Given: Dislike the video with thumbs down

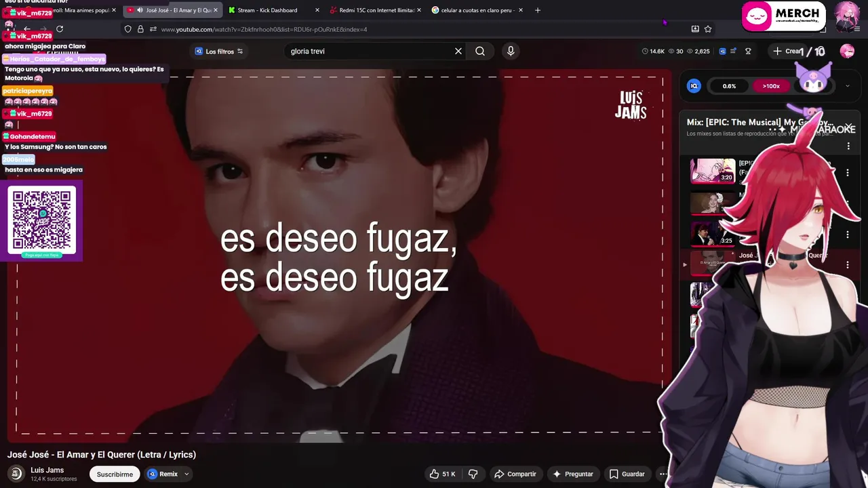Looking at the screenshot, I should click(x=473, y=474).
